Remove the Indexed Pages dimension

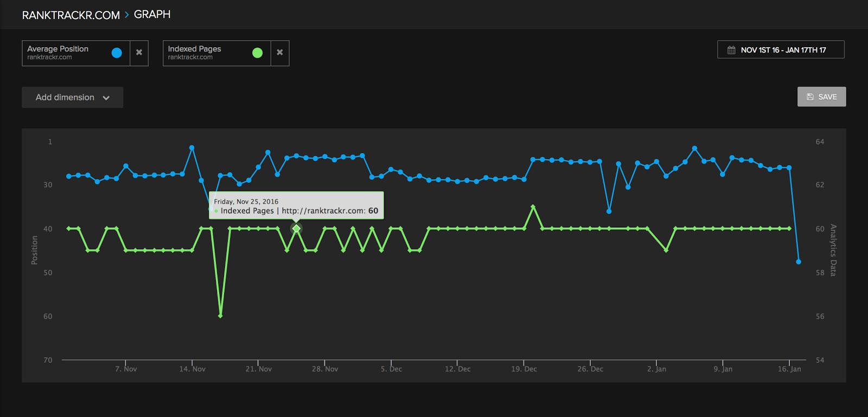point(280,53)
